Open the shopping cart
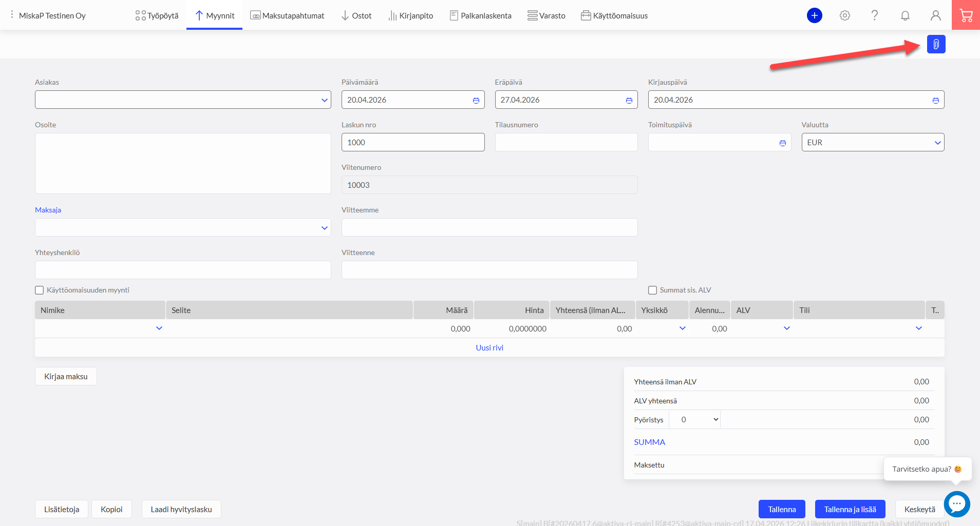 (x=966, y=15)
